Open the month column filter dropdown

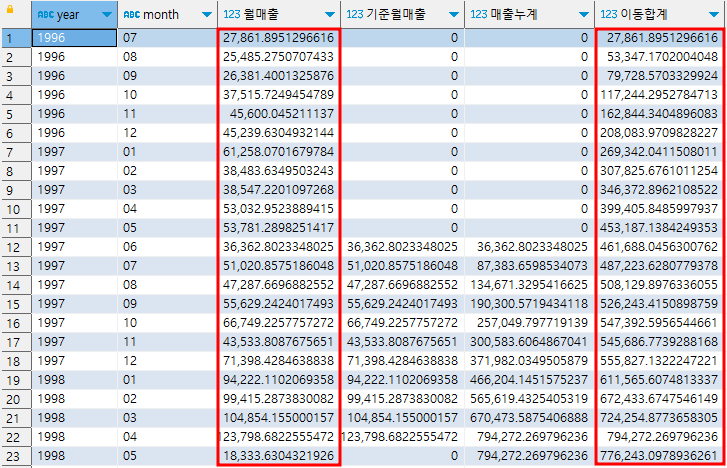click(207, 15)
